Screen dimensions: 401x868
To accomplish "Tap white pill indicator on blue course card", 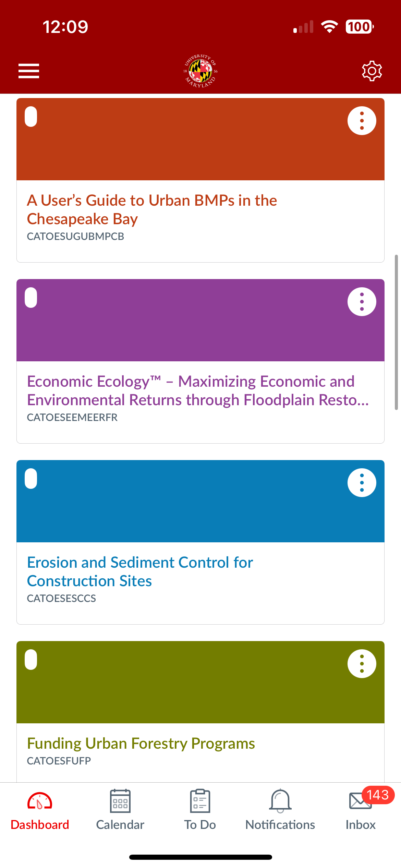I will [31, 479].
